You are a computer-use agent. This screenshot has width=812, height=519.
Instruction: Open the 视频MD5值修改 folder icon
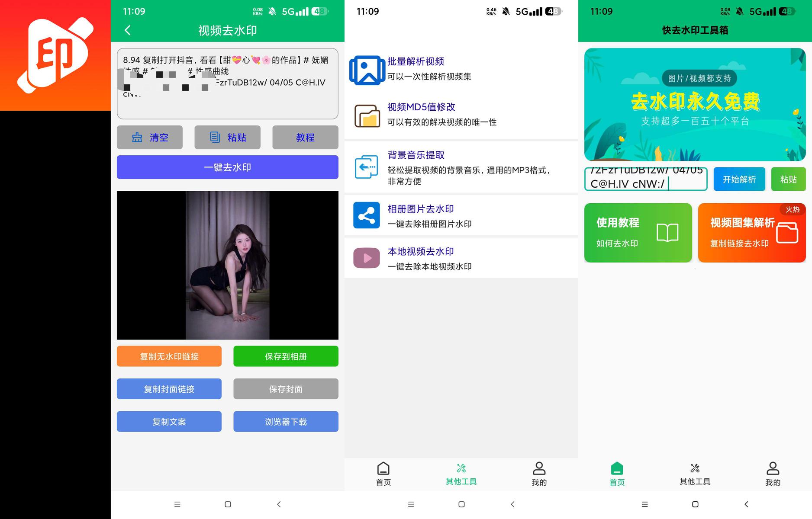coord(367,115)
